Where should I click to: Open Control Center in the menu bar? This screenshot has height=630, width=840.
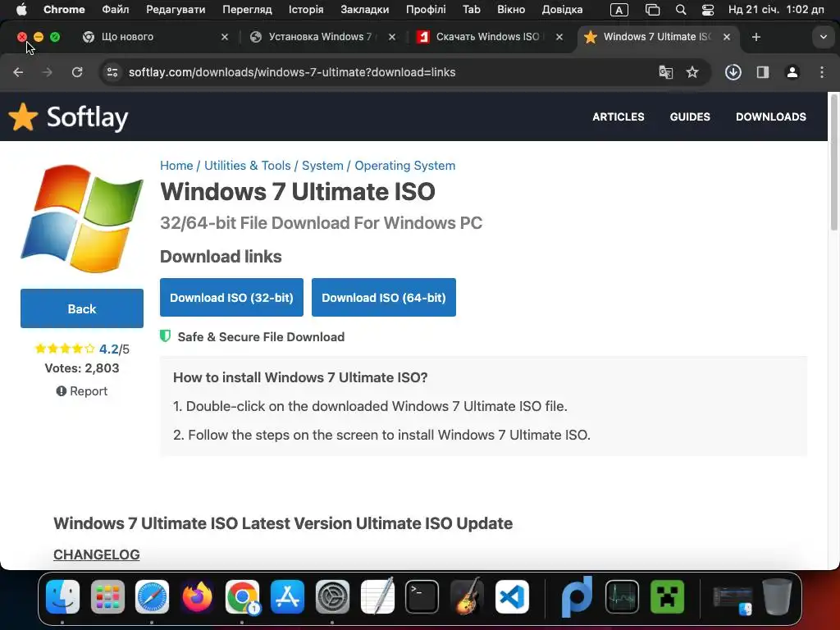(x=708, y=10)
